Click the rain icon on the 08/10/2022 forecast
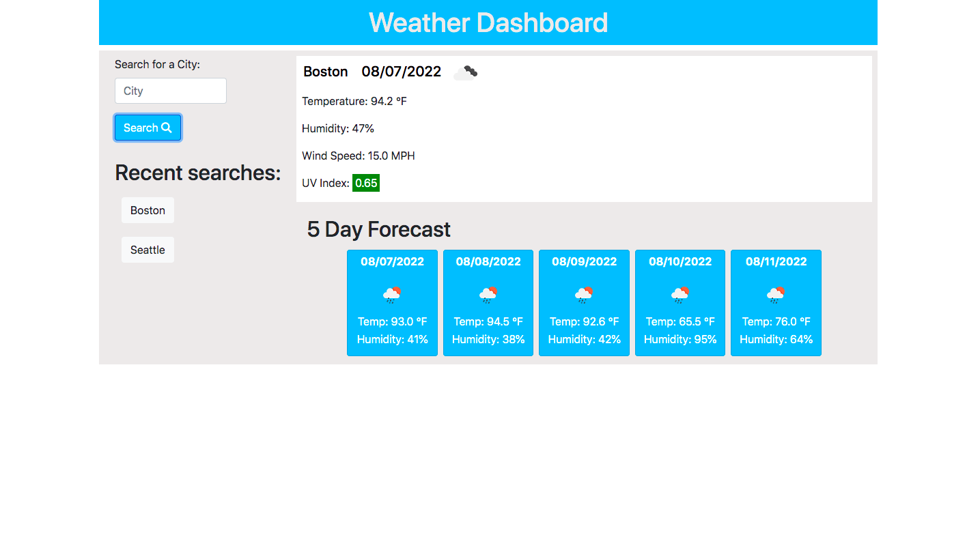This screenshot has width=980, height=537. [x=680, y=293]
